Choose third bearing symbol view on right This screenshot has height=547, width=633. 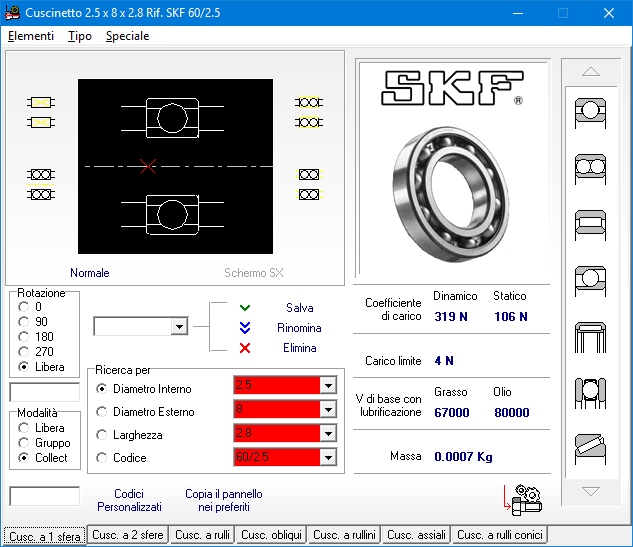tap(309, 175)
